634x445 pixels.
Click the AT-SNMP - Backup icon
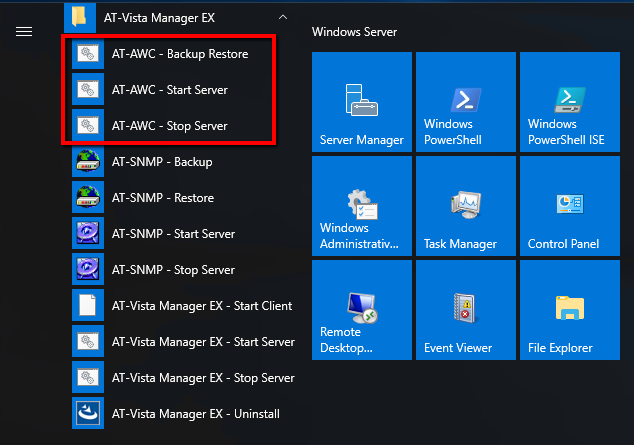click(x=87, y=162)
